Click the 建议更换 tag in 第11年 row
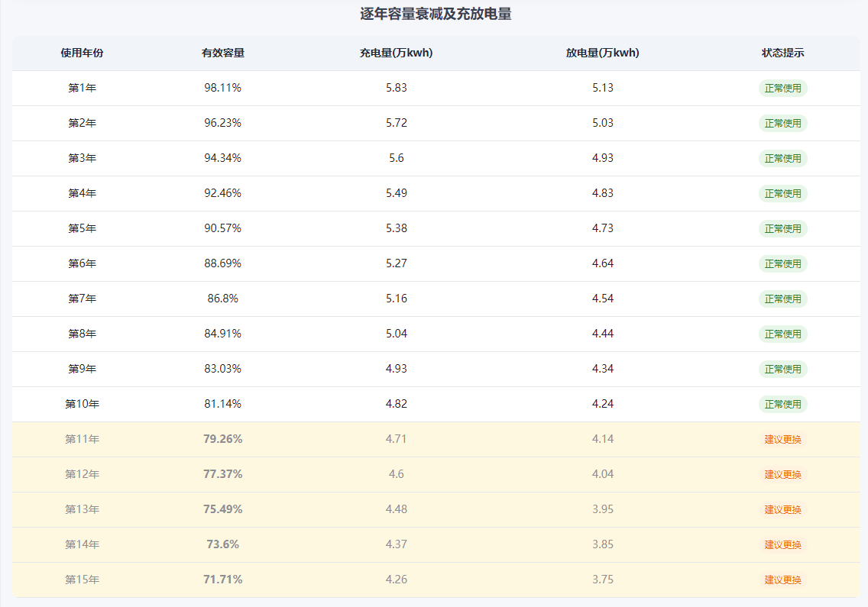The height and width of the screenshot is (607, 868). click(782, 440)
